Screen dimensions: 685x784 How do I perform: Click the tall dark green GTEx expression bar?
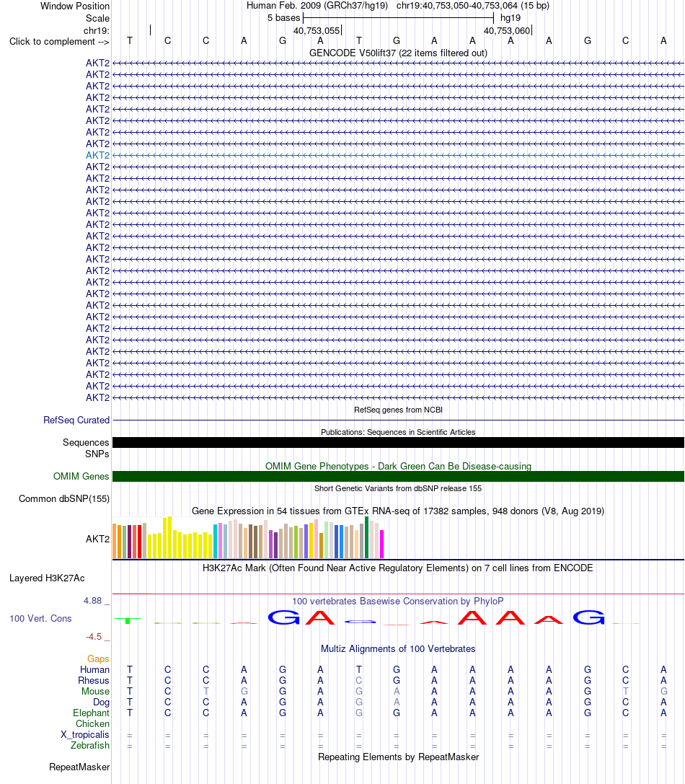pos(366,537)
